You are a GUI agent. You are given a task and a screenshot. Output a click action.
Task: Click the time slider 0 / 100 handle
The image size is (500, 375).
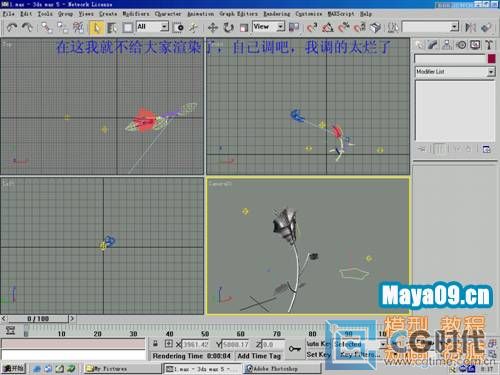pos(38,319)
